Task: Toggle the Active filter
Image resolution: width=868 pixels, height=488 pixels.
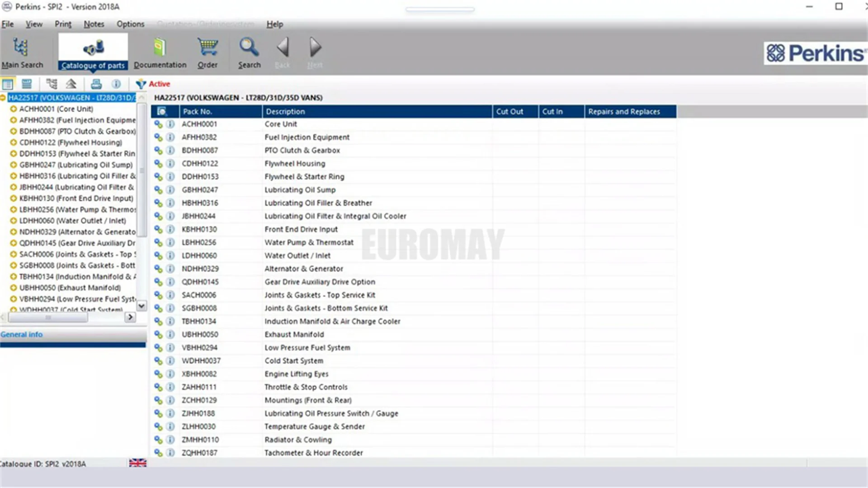Action: tap(152, 84)
